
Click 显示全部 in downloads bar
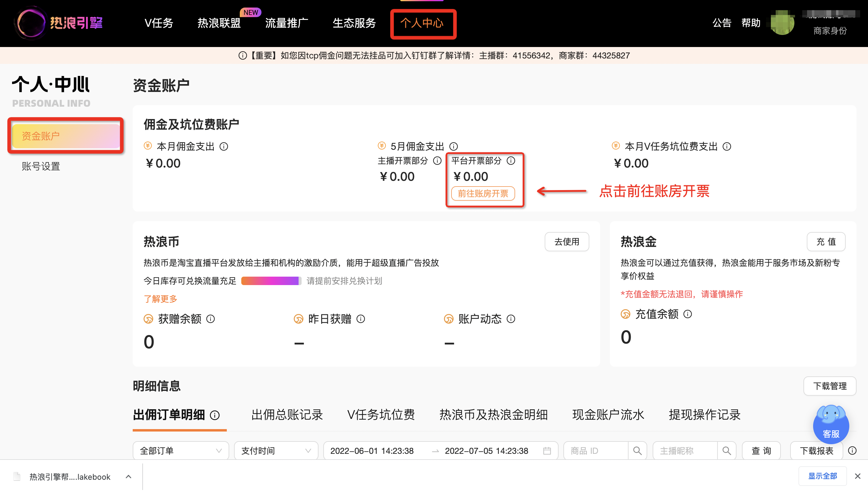click(x=822, y=476)
